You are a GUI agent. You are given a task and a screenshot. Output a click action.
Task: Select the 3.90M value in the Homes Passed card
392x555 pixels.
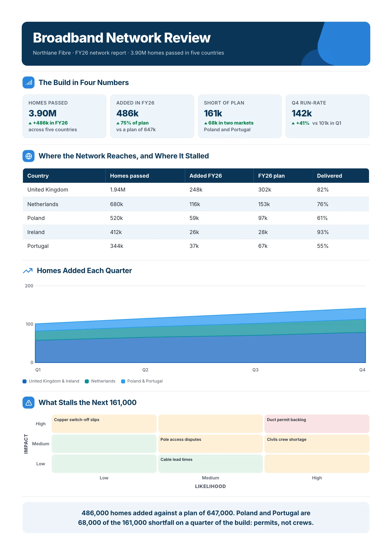[42, 113]
